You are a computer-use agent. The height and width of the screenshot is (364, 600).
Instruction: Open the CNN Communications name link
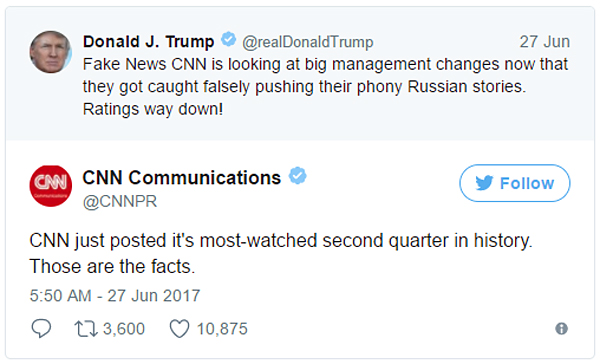(x=182, y=178)
